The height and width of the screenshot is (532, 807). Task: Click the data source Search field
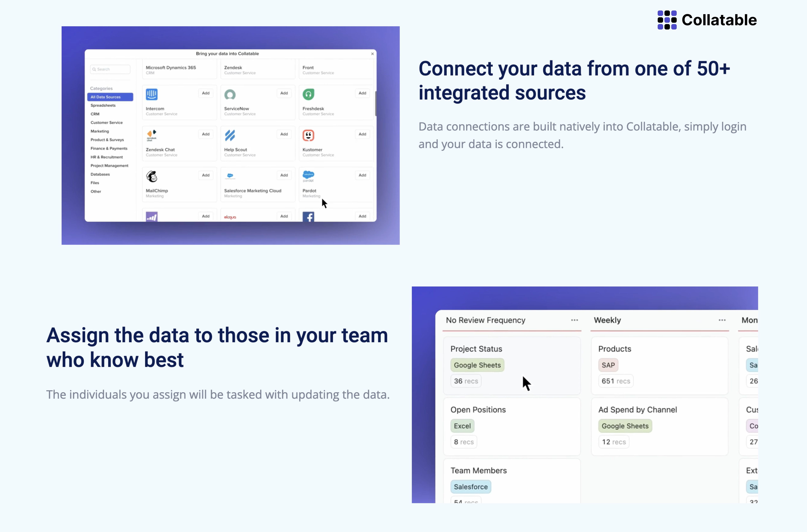[110, 69]
